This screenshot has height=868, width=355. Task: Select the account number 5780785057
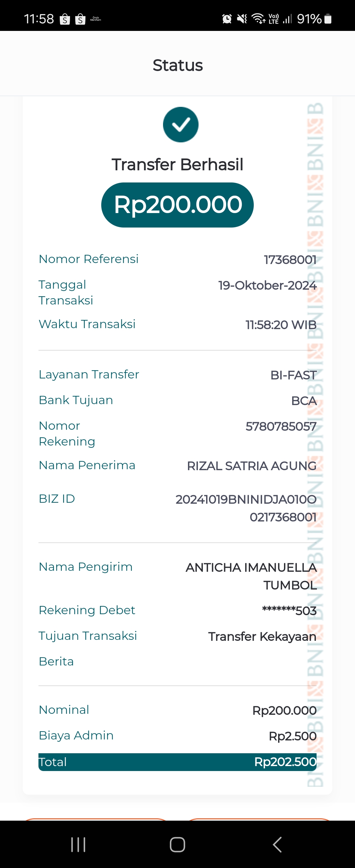click(x=281, y=426)
